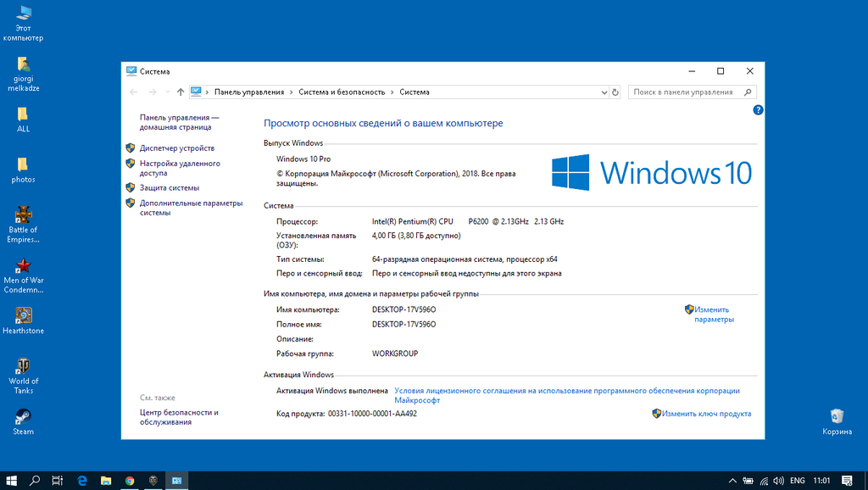Image resolution: width=868 pixels, height=490 pixels.
Task: Click the forward navigation arrow
Action: [153, 92]
